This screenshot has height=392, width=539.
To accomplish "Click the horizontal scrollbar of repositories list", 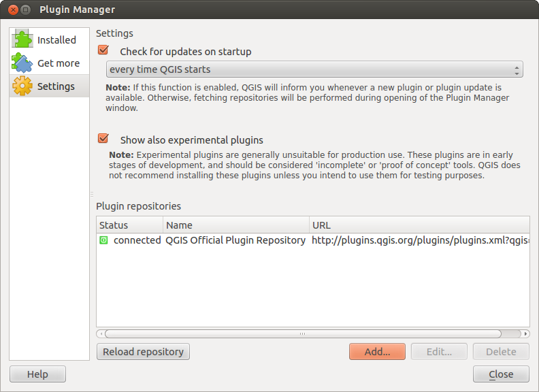I will 303,334.
